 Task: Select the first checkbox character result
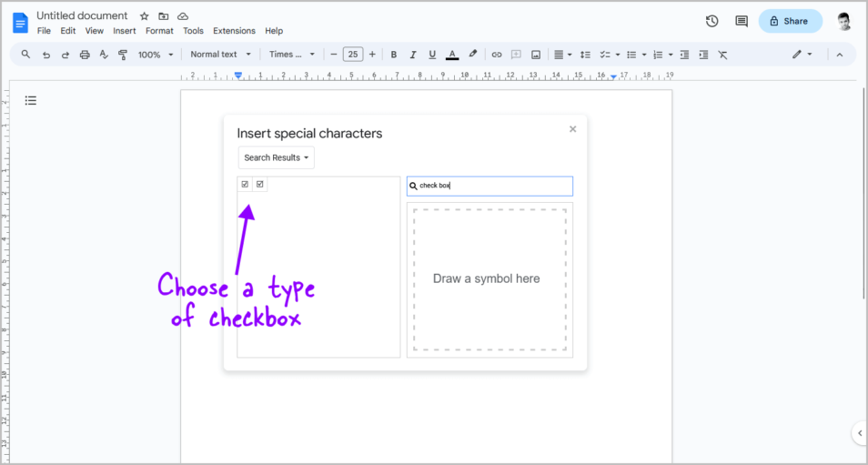(246, 185)
